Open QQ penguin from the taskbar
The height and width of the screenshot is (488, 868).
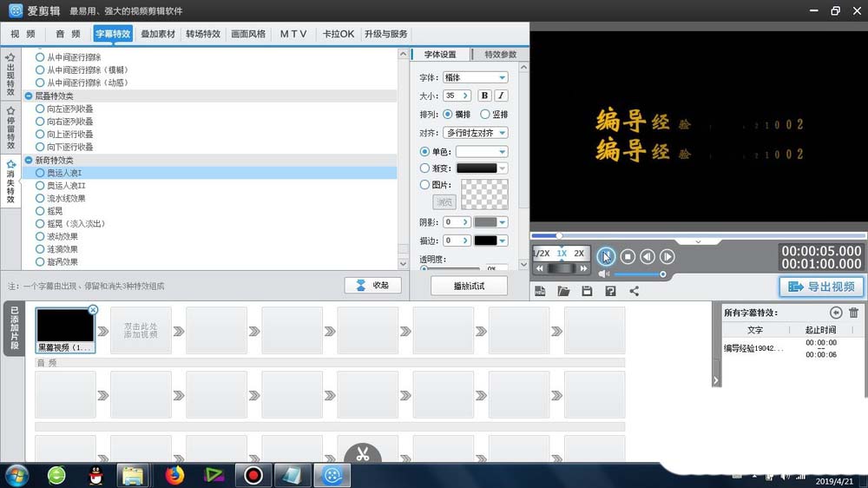tap(95, 475)
